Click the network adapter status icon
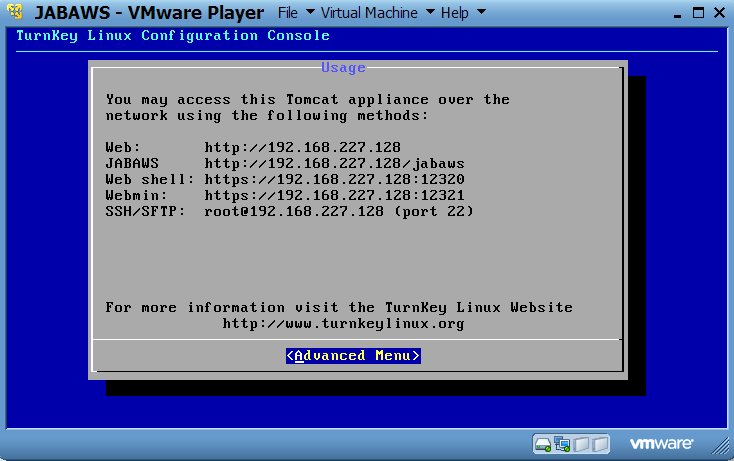The image size is (734, 461). click(x=562, y=443)
